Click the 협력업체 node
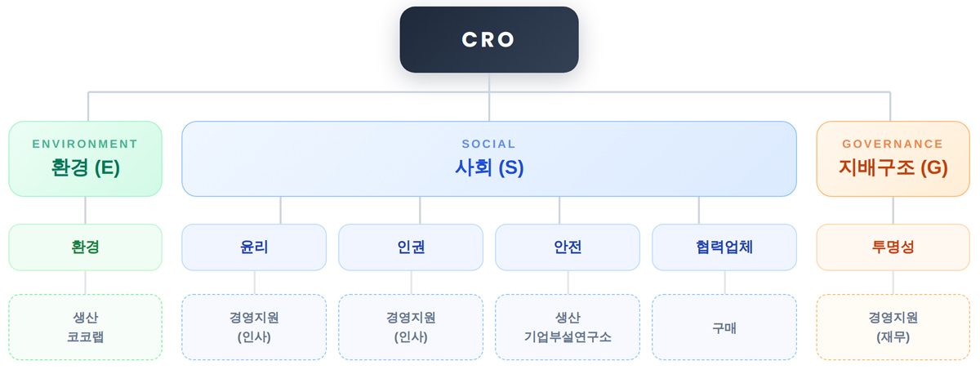This screenshot has width=980, height=374. [724, 247]
